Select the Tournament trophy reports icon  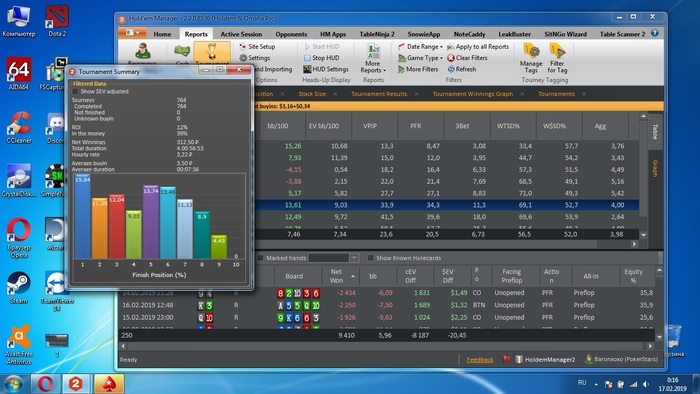pos(212,53)
